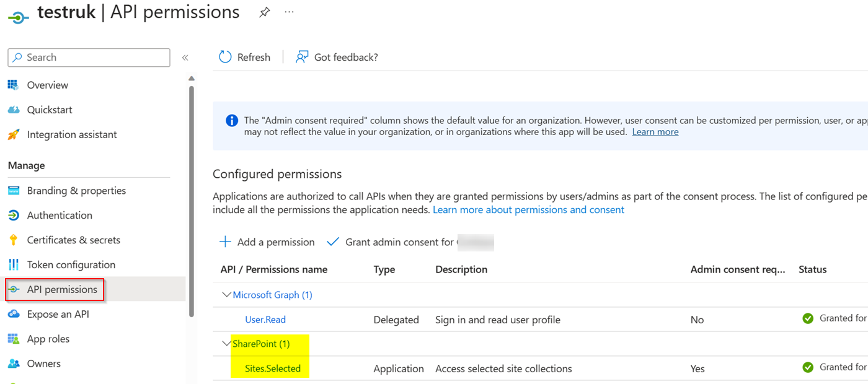
Task: Collapse the sidebar with double chevron
Action: (185, 58)
